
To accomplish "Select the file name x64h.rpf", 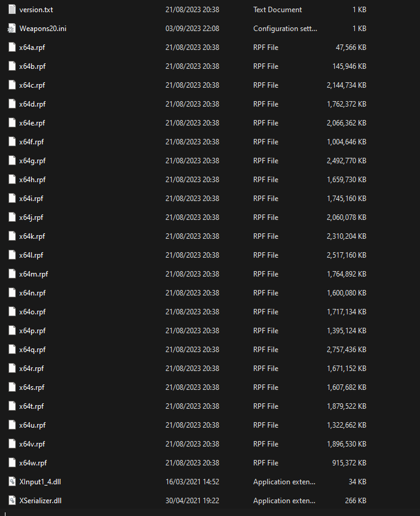I will (32, 180).
